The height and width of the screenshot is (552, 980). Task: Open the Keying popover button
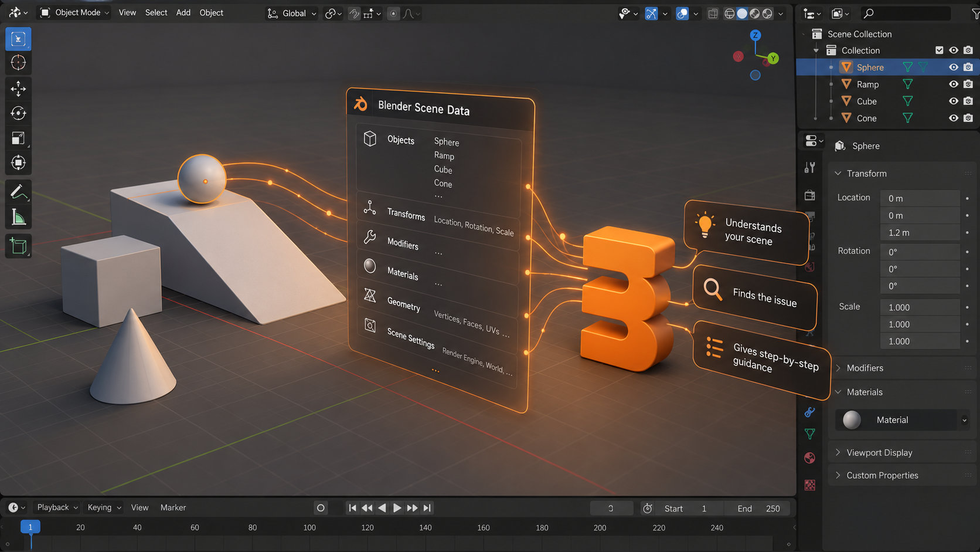[x=104, y=507]
